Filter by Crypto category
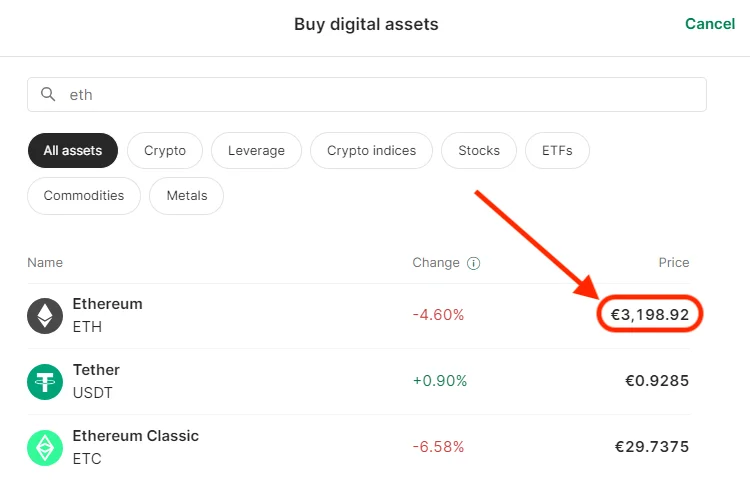750x480 pixels. coord(165,151)
